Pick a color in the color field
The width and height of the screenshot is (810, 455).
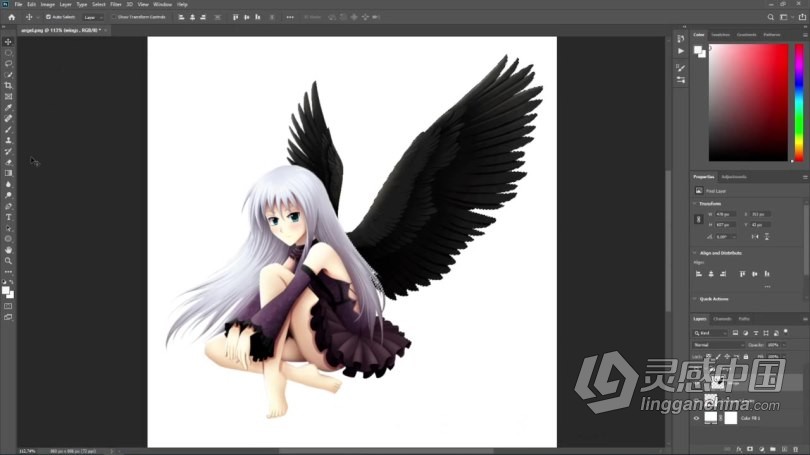click(x=748, y=102)
